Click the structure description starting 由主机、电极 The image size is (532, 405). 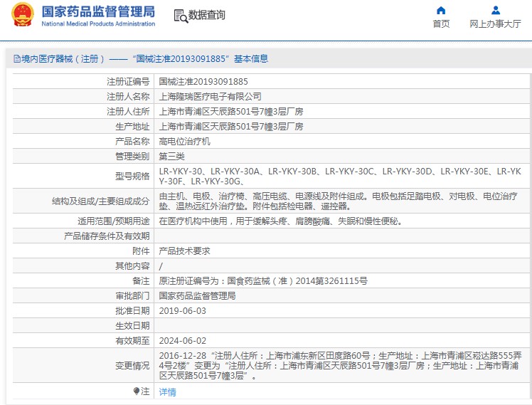pyautogui.click(x=338, y=201)
